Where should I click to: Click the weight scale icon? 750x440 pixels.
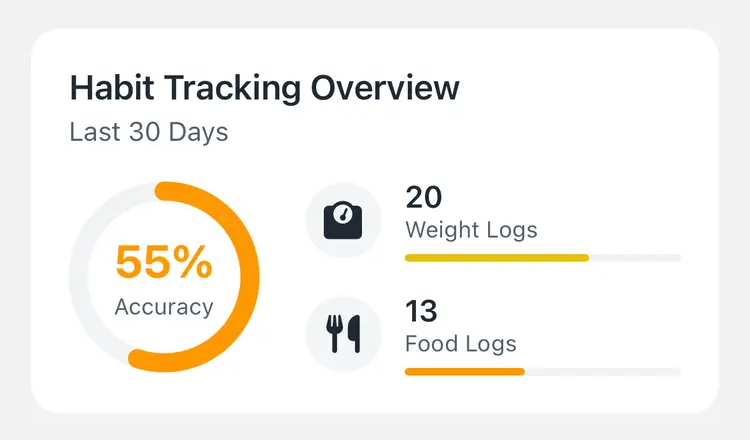(x=343, y=220)
